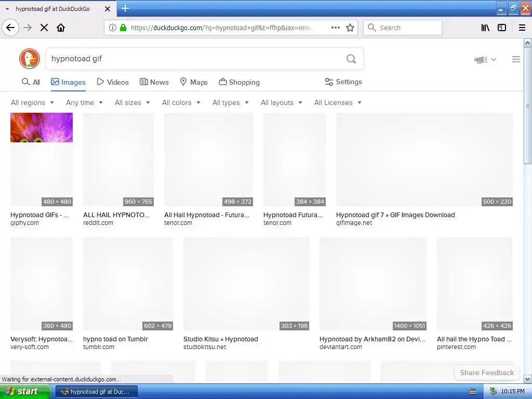Click the DuckDuckGo duck logo
532x399 pixels.
[30, 59]
